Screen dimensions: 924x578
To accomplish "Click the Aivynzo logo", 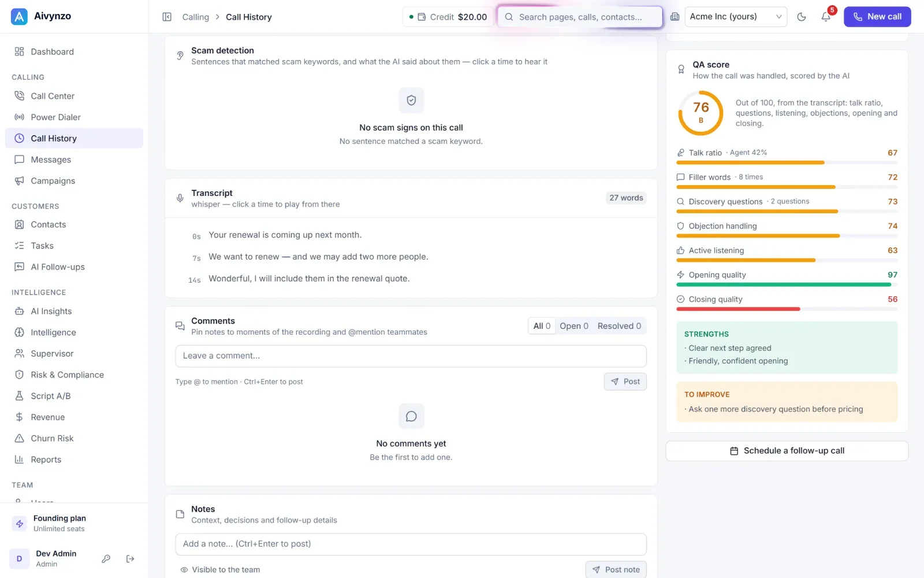I will point(19,16).
